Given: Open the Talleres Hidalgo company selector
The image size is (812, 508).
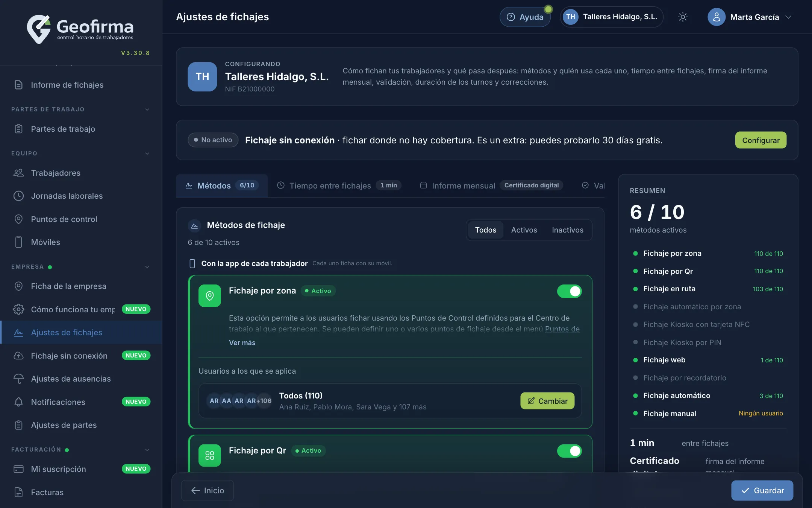Looking at the screenshot, I should [612, 17].
